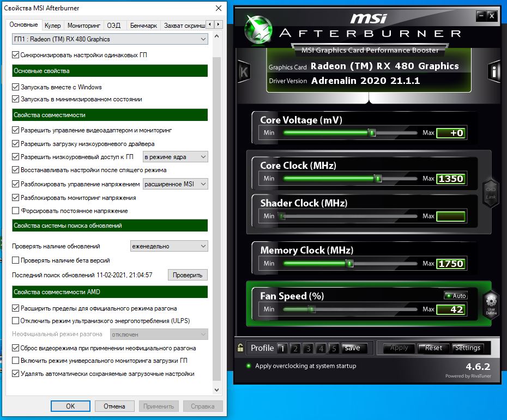This screenshot has width=507, height=420.
Task: Switch to the Мониторинг tab
Action: [84, 26]
